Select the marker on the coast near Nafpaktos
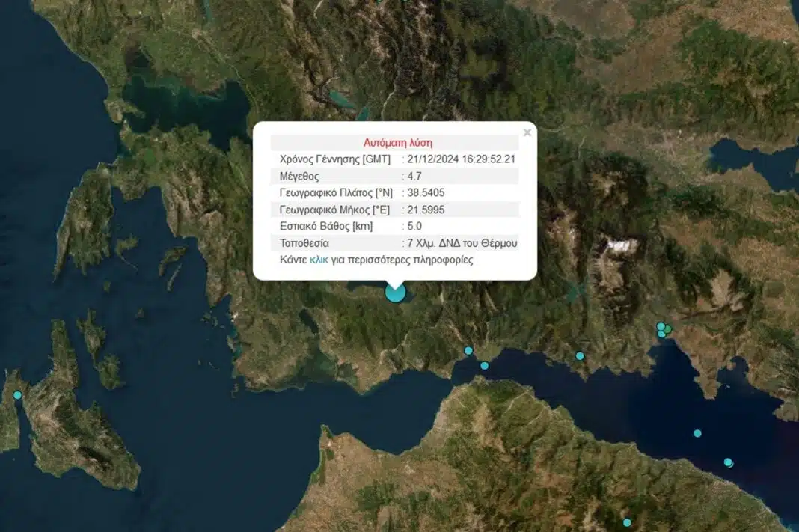 click(x=468, y=350)
